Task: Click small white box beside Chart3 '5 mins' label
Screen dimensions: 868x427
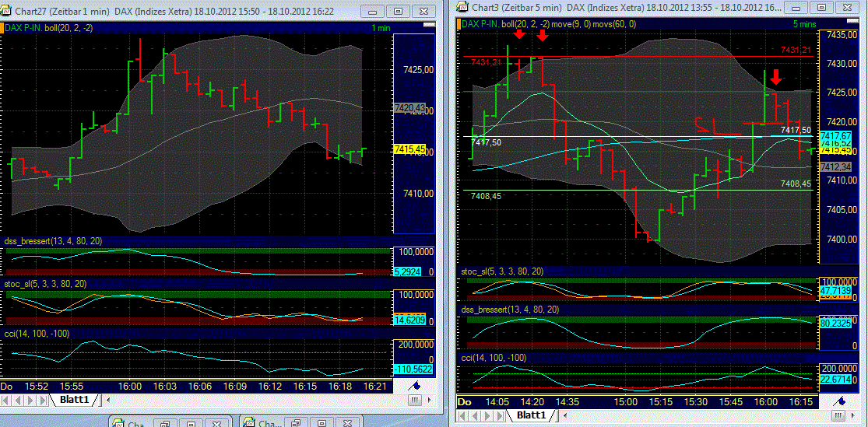Action: pyautogui.click(x=854, y=22)
